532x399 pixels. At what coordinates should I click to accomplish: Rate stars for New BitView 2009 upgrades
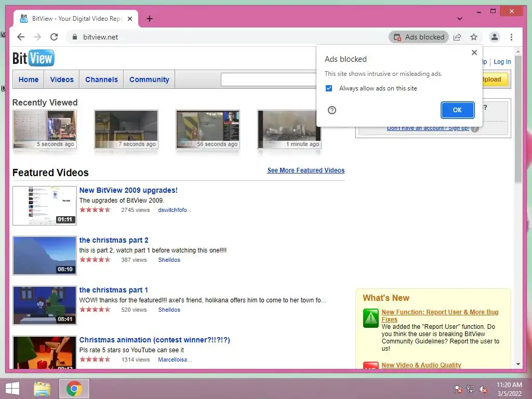95,210
